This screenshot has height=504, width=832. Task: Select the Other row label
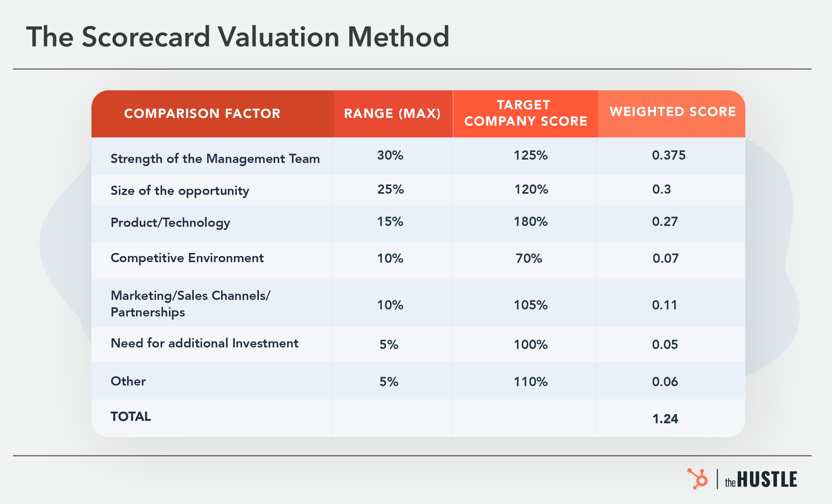point(128,381)
